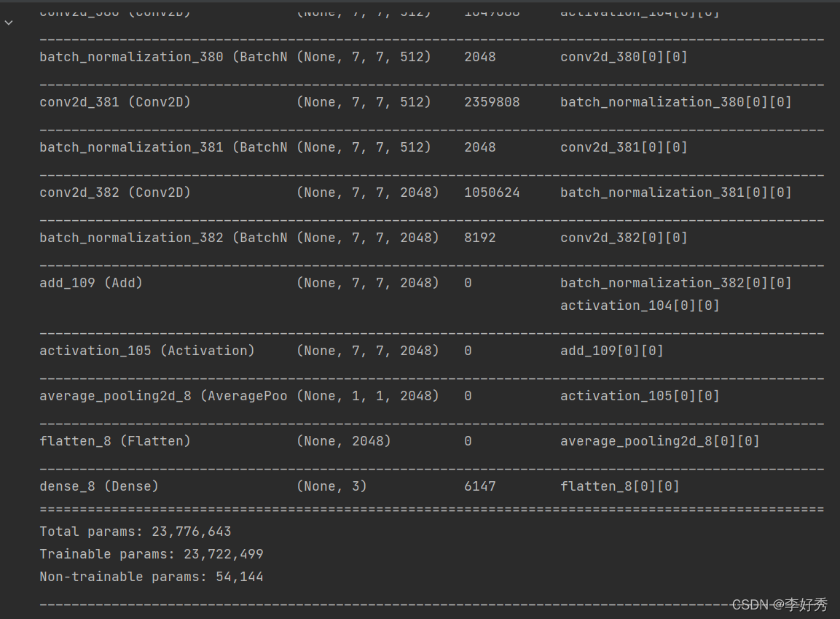Viewport: 840px width, 619px height.
Task: Select 'batch_normalization_381 (BatchN' layer name
Action: click(163, 147)
